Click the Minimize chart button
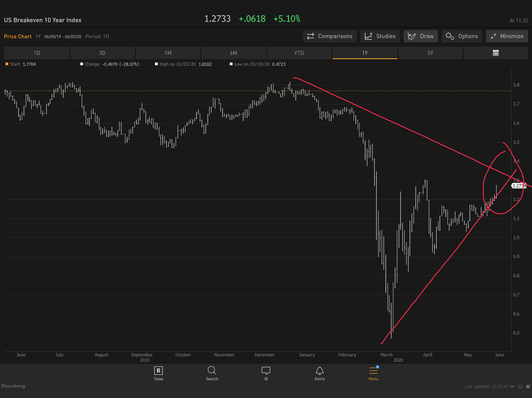Viewport: 532px width, 398px height. click(507, 36)
